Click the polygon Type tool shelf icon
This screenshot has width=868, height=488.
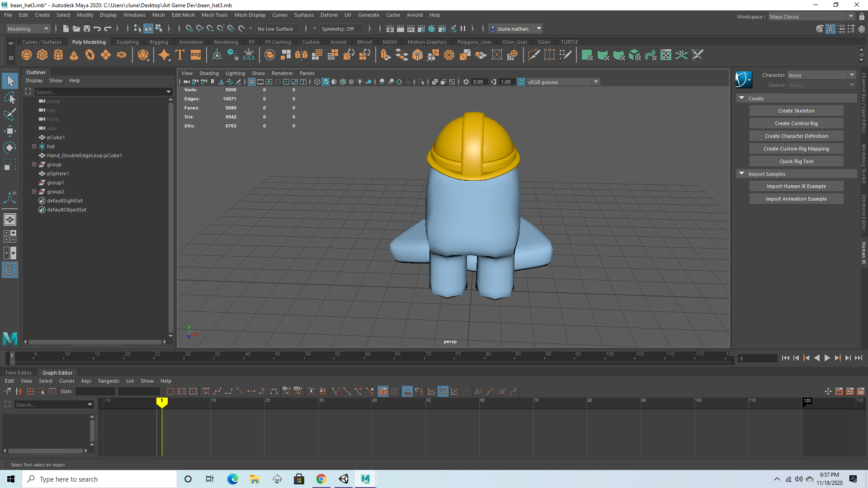click(179, 55)
